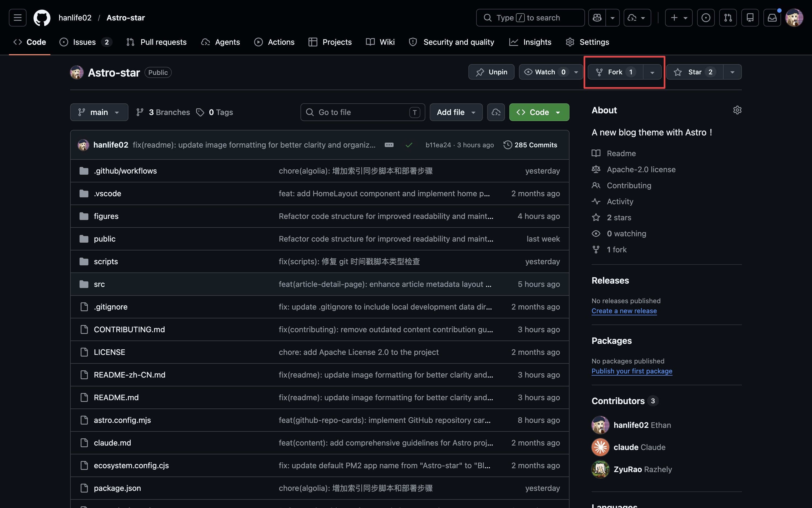This screenshot has width=812, height=508.
Task: Open the Apache-2.0 license link
Action: (x=641, y=169)
